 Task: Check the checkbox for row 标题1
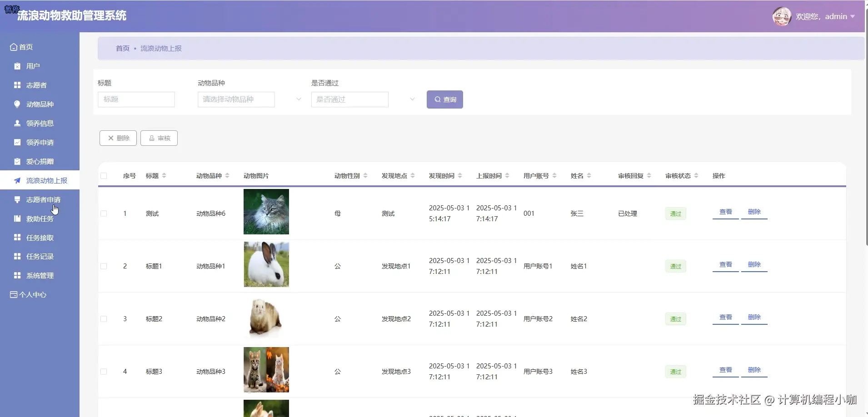point(104,266)
